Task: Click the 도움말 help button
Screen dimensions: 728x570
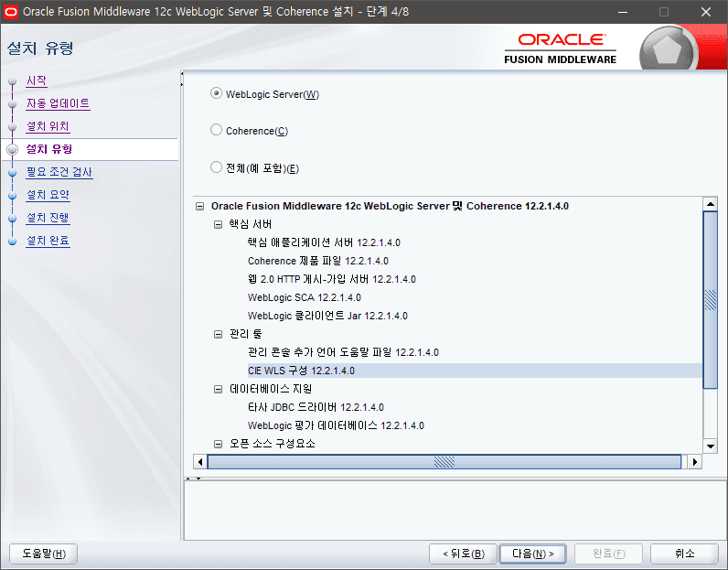Action: pos(44,554)
